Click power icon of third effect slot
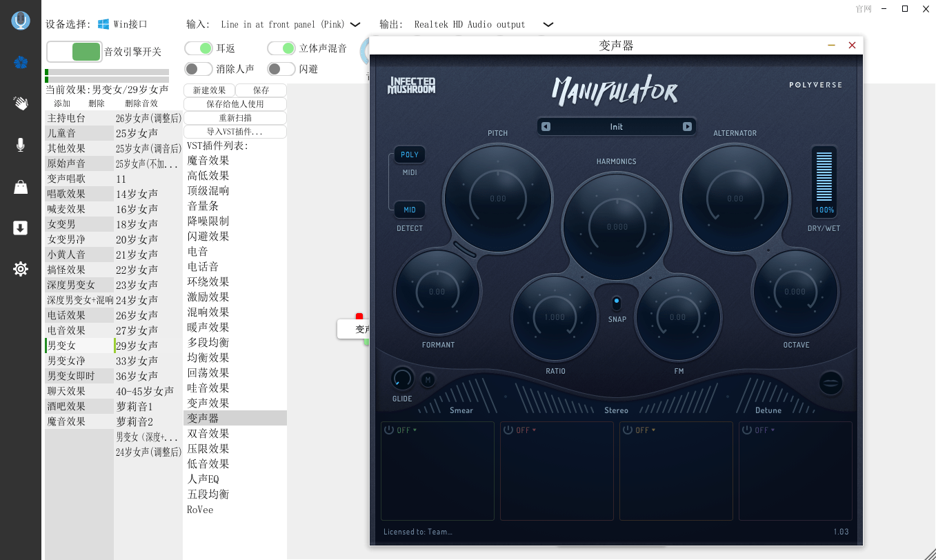Image resolution: width=936 pixels, height=560 pixels. [628, 430]
